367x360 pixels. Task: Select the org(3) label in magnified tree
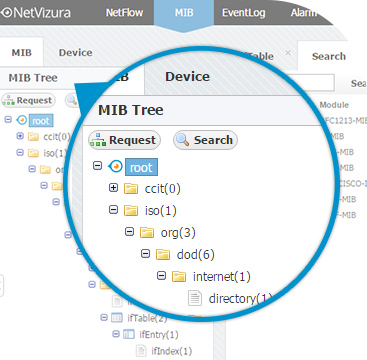coord(178,233)
